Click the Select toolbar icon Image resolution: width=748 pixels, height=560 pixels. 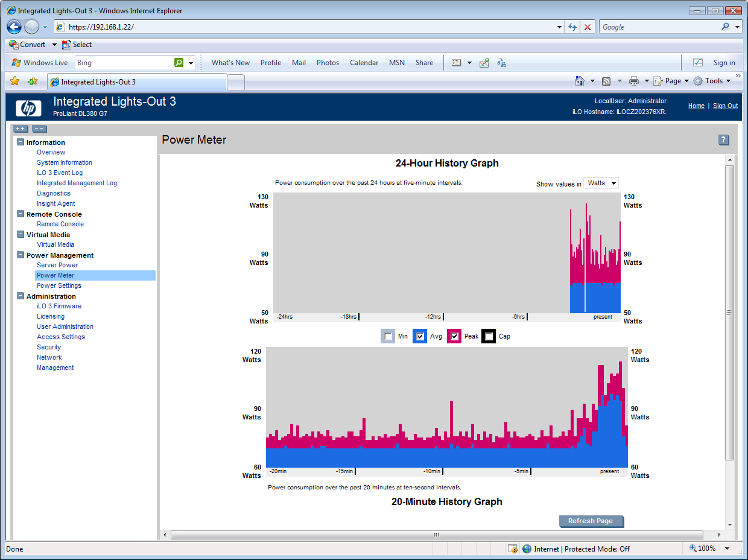click(66, 45)
